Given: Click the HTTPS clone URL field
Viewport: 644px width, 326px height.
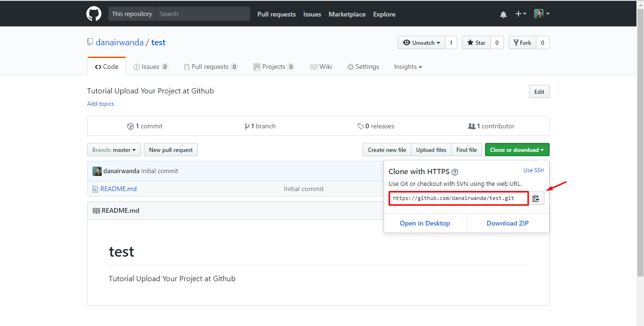Looking at the screenshot, I should pyautogui.click(x=459, y=199).
